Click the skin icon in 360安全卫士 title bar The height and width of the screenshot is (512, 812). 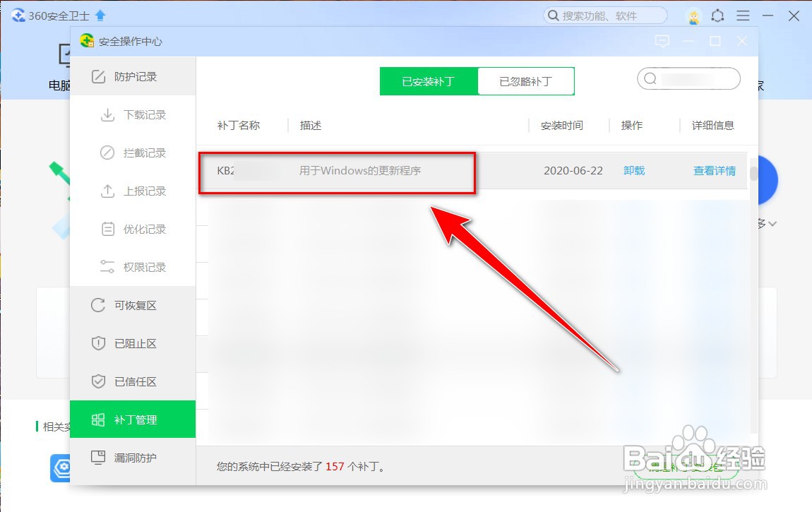click(x=718, y=16)
